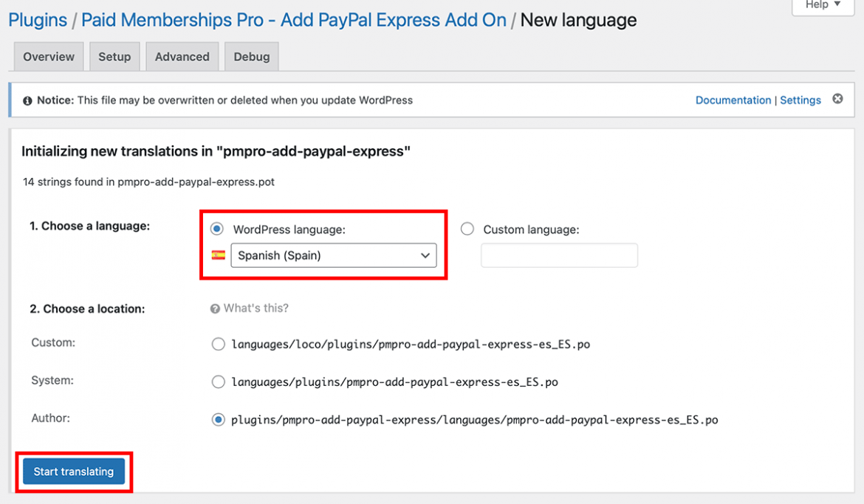
Task: Choose the Custom location in languages/loco/plugins
Action: 219,344
